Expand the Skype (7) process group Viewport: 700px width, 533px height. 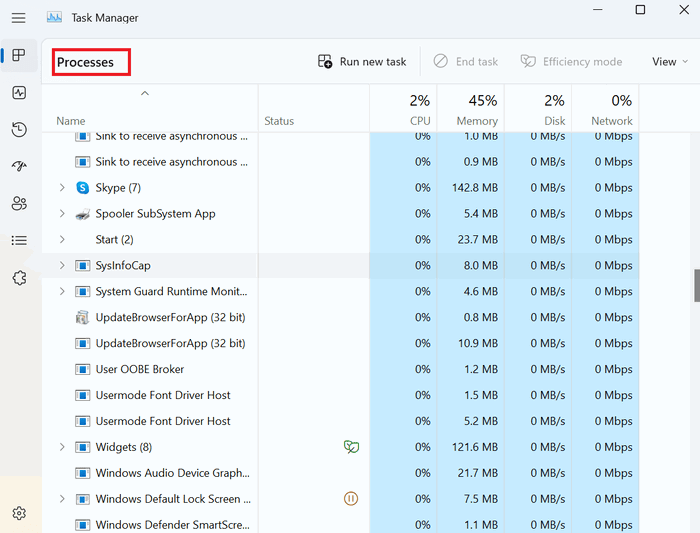[x=62, y=187]
